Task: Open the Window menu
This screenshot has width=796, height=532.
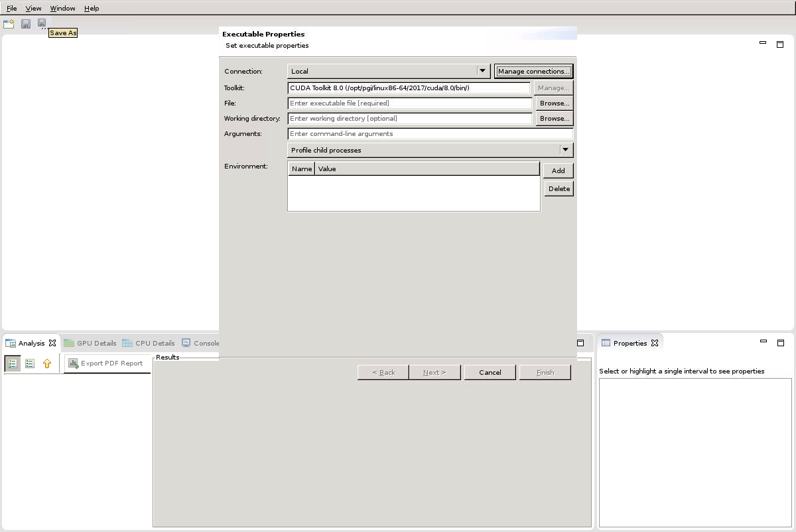Action: coord(62,9)
